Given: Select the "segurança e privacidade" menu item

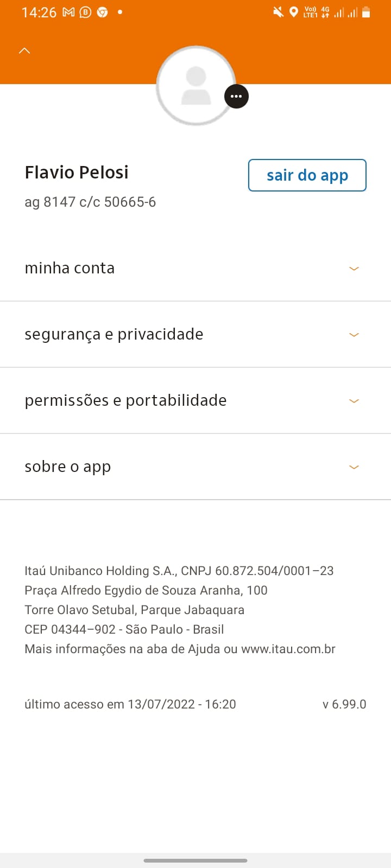Looking at the screenshot, I should (x=114, y=334).
